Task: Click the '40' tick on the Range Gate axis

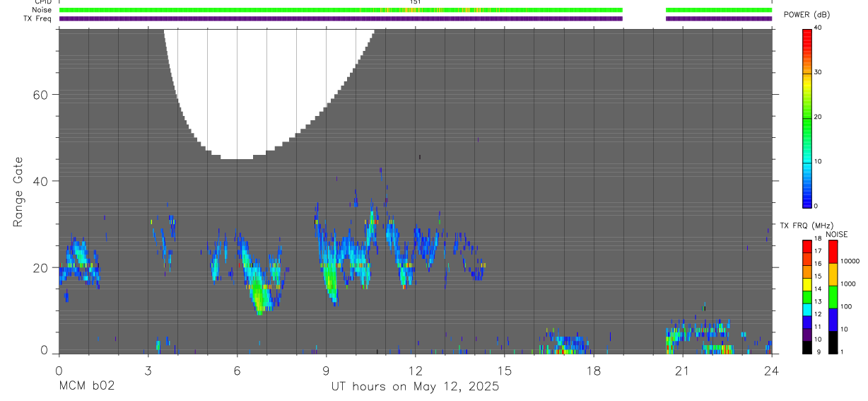Action: coord(40,181)
